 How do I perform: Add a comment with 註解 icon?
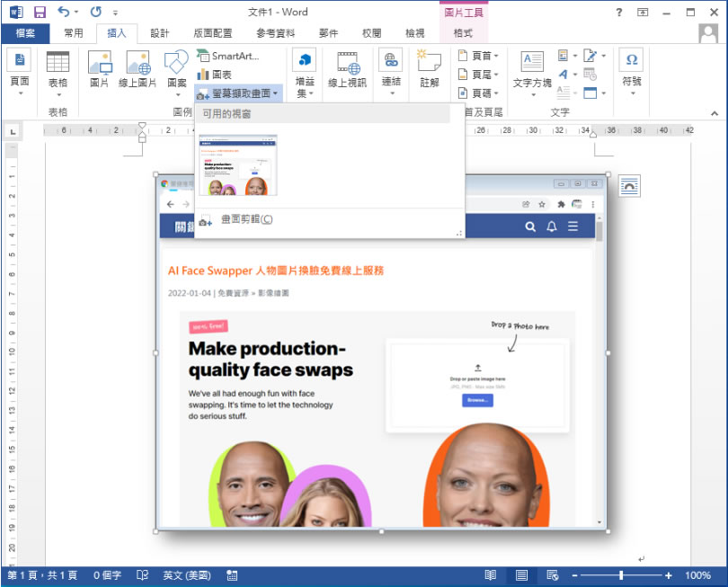tap(429, 69)
